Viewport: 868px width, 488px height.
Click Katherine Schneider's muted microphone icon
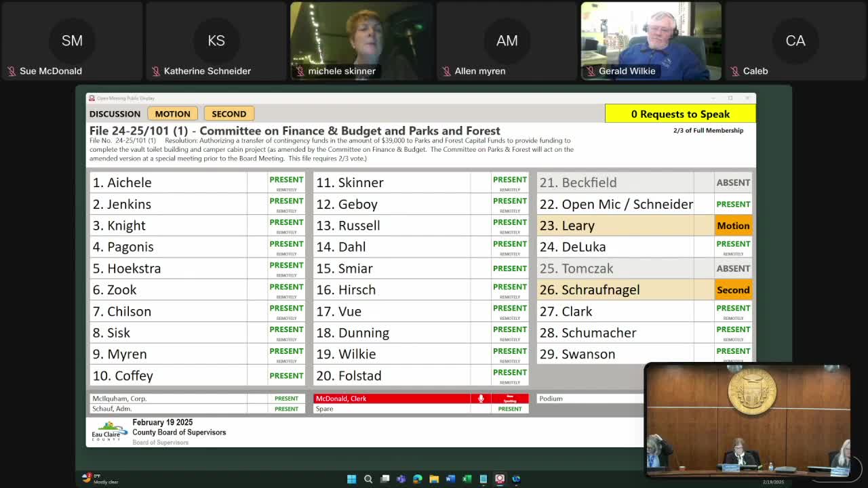156,71
